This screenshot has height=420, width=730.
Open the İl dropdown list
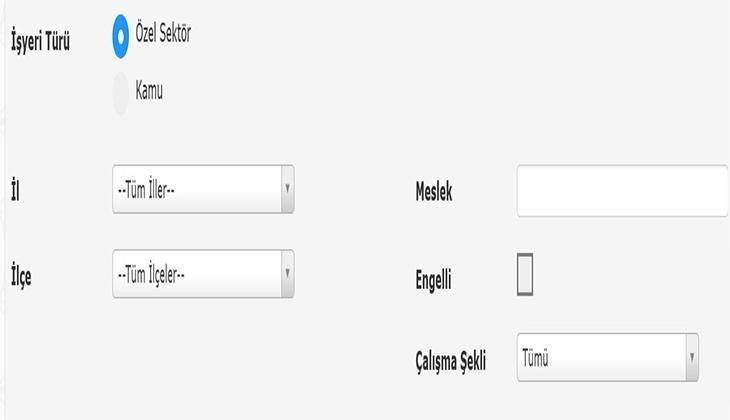[202, 190]
